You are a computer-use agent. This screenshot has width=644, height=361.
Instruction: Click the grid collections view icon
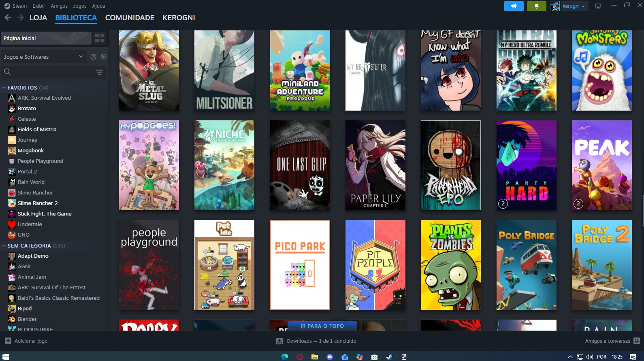coord(99,38)
